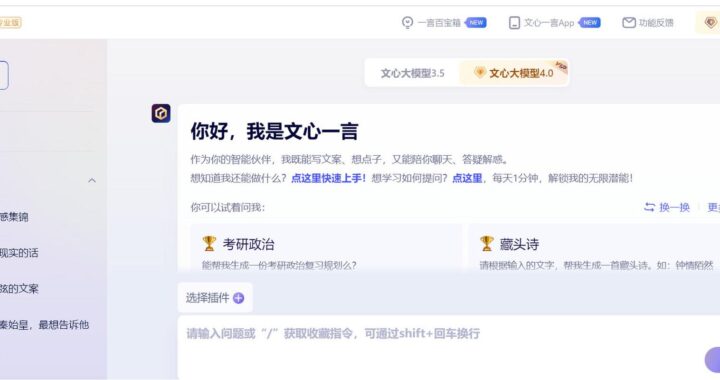The image size is (720, 380).
Task: Collapse the sidebar history section chevron
Action: coord(92,180)
